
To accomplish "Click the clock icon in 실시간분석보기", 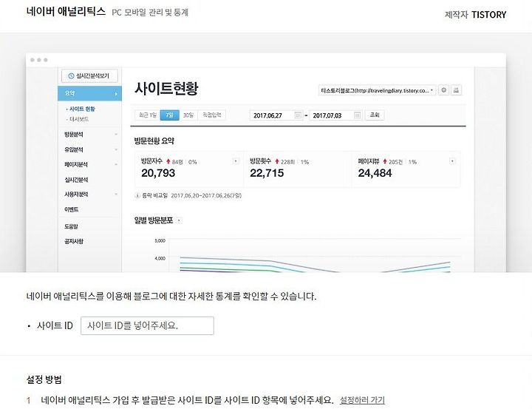I will coord(71,76).
